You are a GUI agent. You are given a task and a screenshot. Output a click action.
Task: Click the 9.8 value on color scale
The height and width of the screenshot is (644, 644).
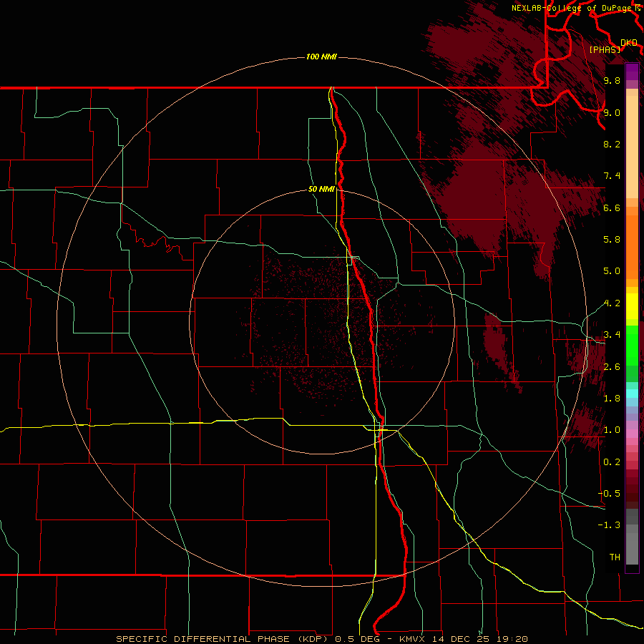612,80
